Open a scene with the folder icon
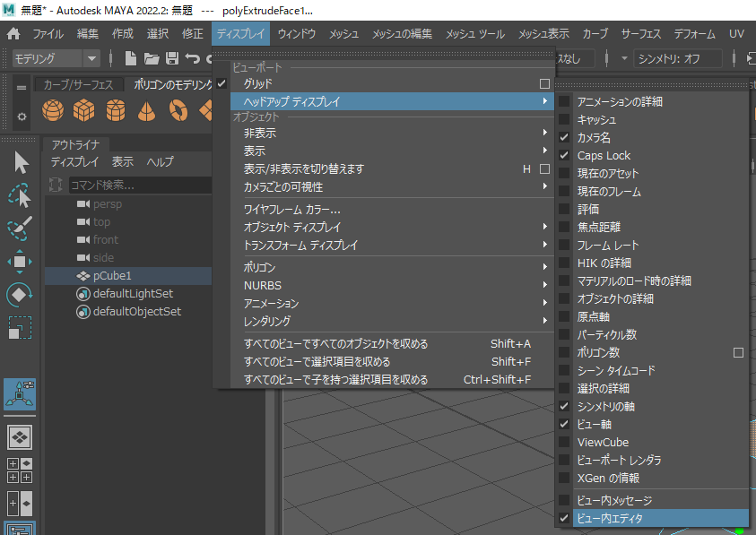Image resolution: width=756 pixels, height=535 pixels. pos(152,59)
